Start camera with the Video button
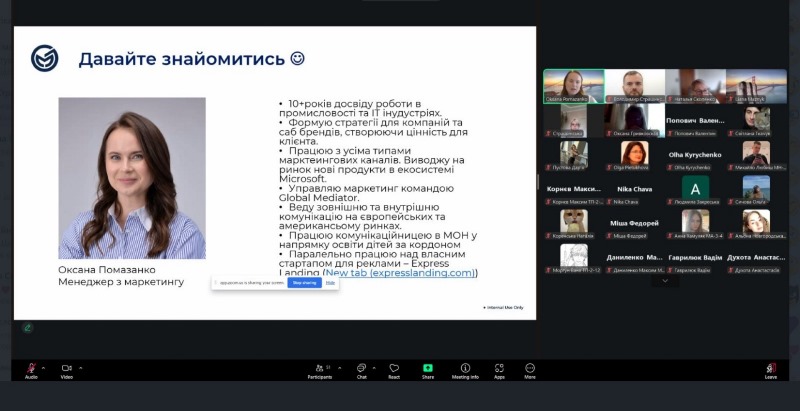The image size is (800, 411). (66, 371)
